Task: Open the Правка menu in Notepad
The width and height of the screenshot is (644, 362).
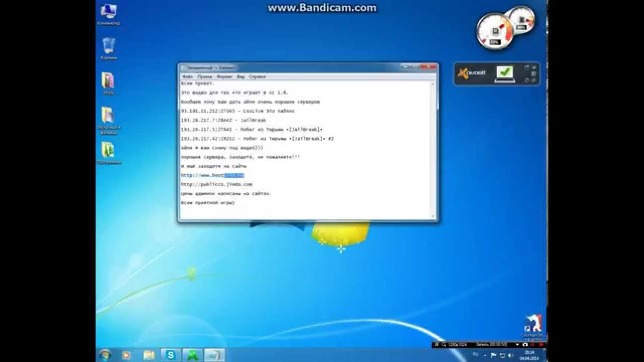Action: pos(205,77)
